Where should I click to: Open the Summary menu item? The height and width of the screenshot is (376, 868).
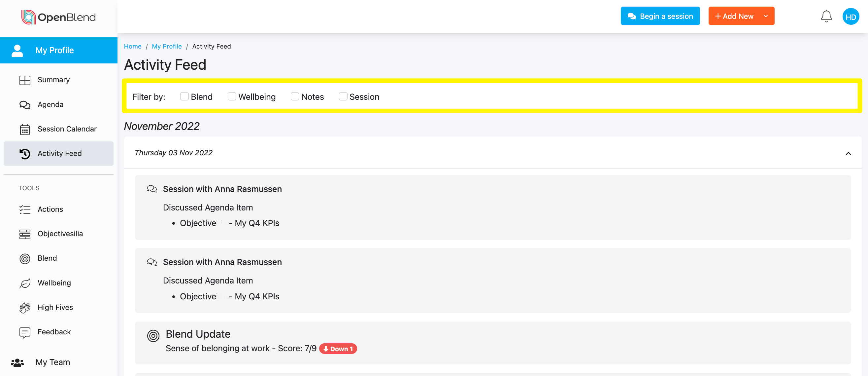(x=53, y=80)
